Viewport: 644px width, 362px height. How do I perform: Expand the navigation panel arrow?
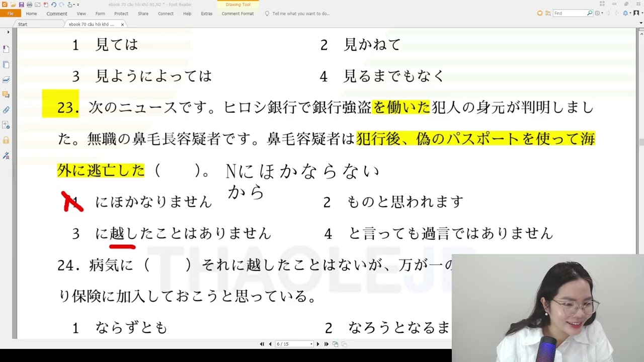coord(8,32)
